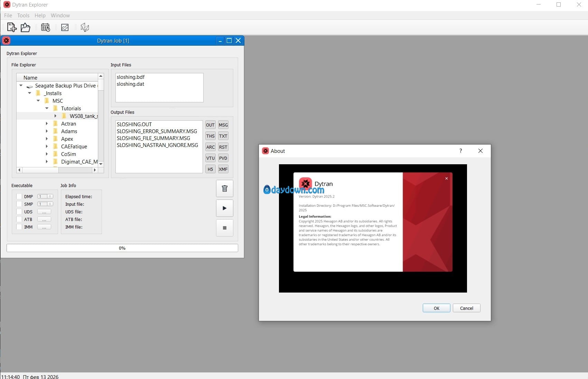Open the chart plot toolbar icon

click(x=65, y=27)
